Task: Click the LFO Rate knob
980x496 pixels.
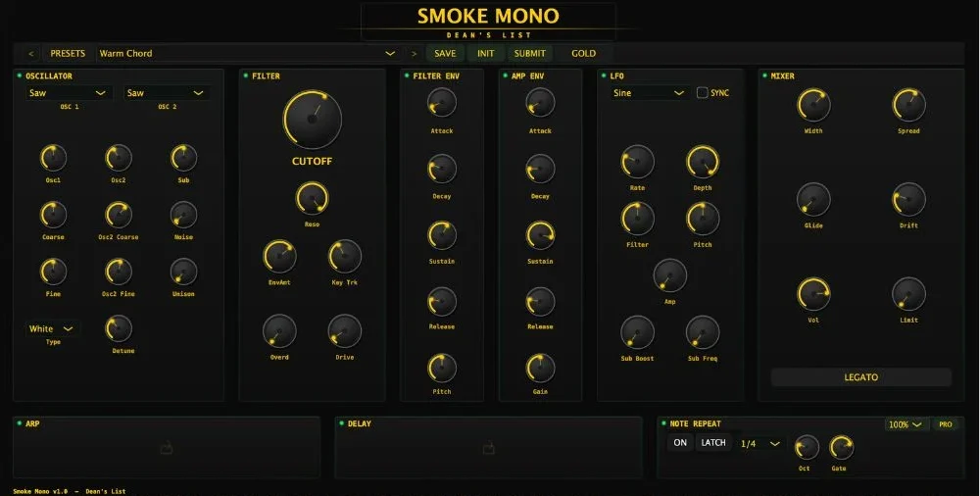Action: click(x=638, y=162)
